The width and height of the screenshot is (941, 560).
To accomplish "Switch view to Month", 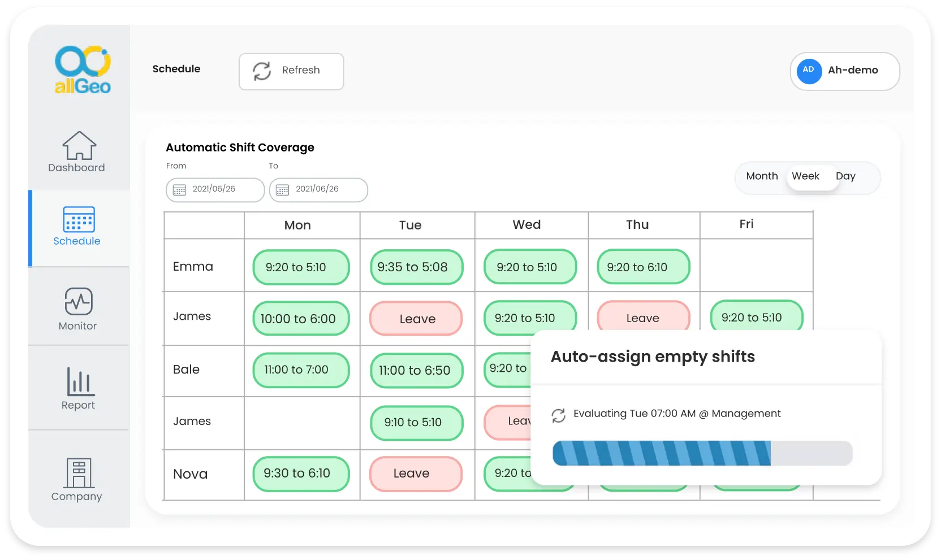I will [762, 176].
